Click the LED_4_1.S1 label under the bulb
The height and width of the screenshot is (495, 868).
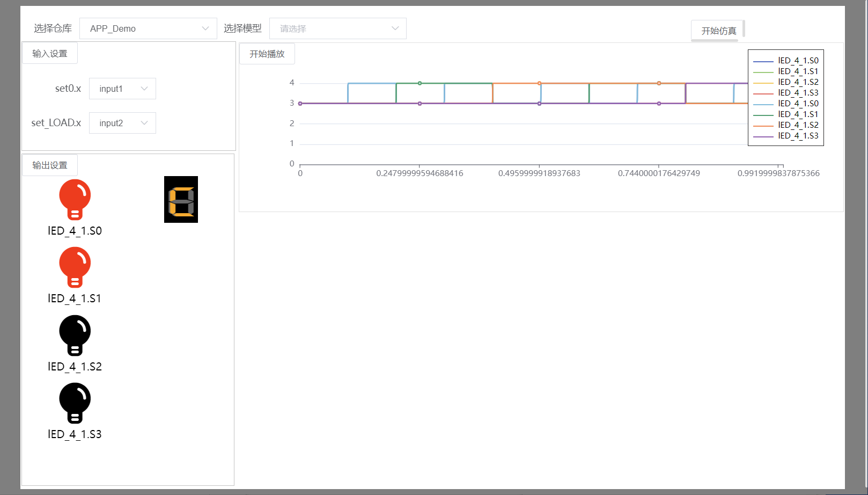[x=75, y=299]
